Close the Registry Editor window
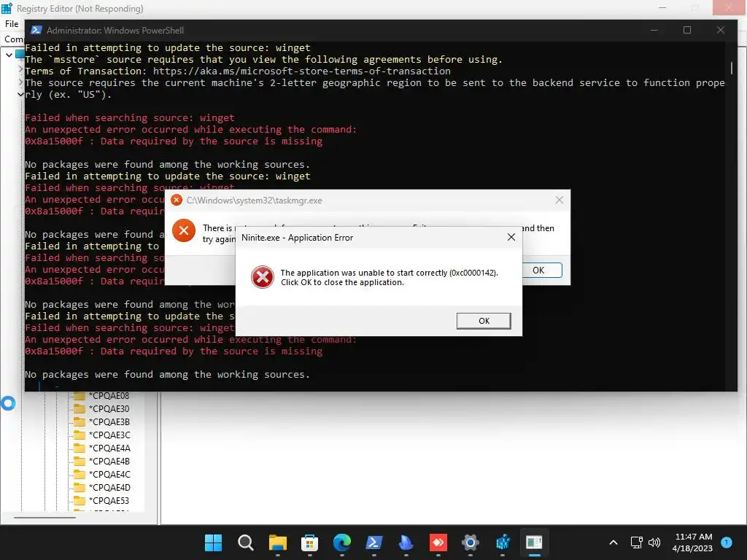This screenshot has width=747, height=560. 729,7
